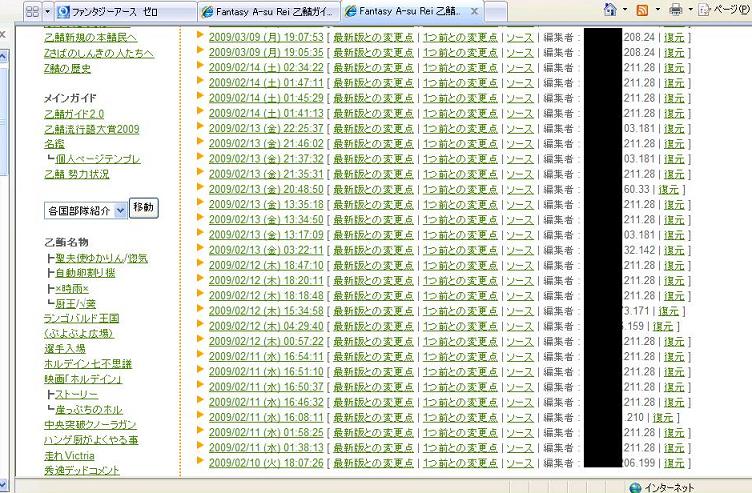Click the インターネット zone globe icon

coord(635,487)
